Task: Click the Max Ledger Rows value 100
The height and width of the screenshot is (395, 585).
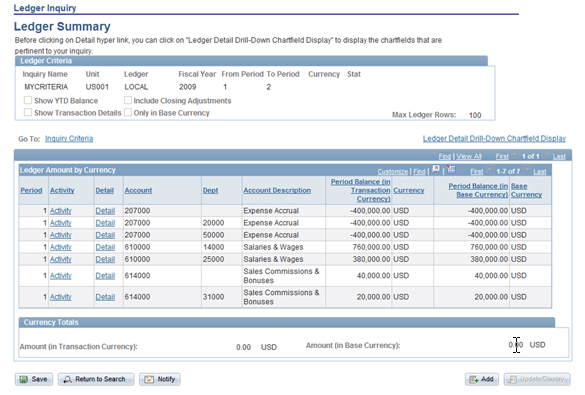Action: (475, 115)
